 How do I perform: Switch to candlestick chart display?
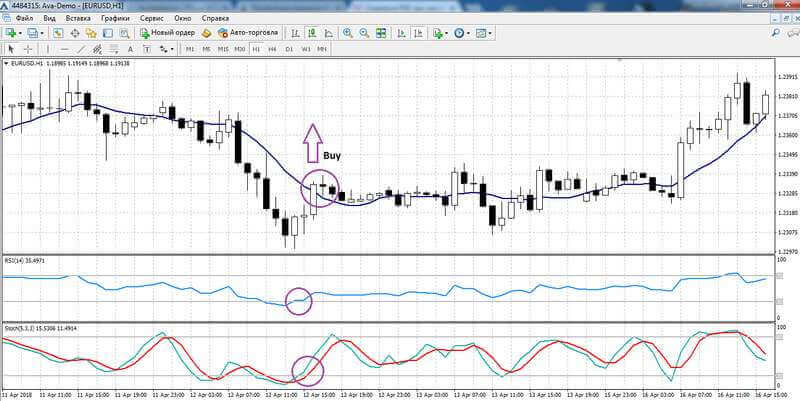312,33
